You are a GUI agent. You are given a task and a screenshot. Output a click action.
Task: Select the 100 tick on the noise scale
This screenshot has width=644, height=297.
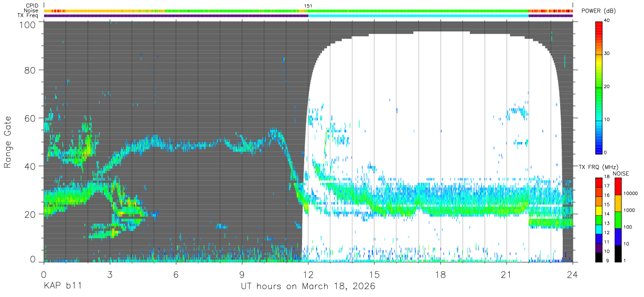[627, 227]
